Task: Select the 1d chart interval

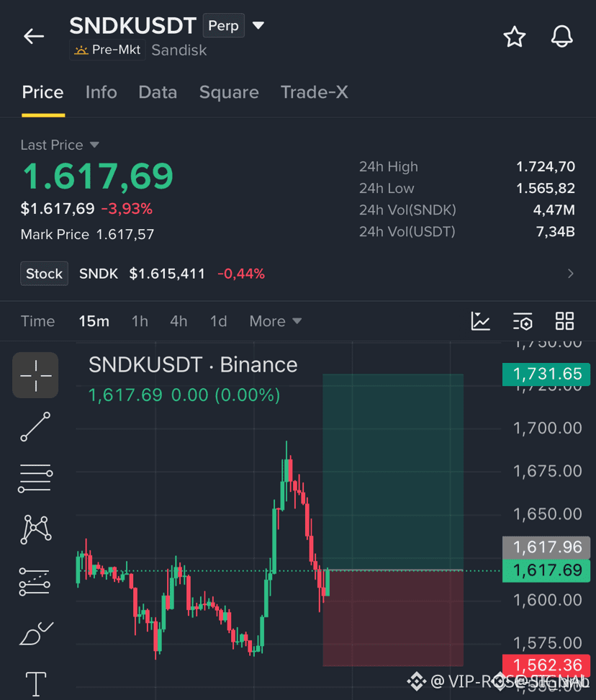Action: [x=219, y=321]
